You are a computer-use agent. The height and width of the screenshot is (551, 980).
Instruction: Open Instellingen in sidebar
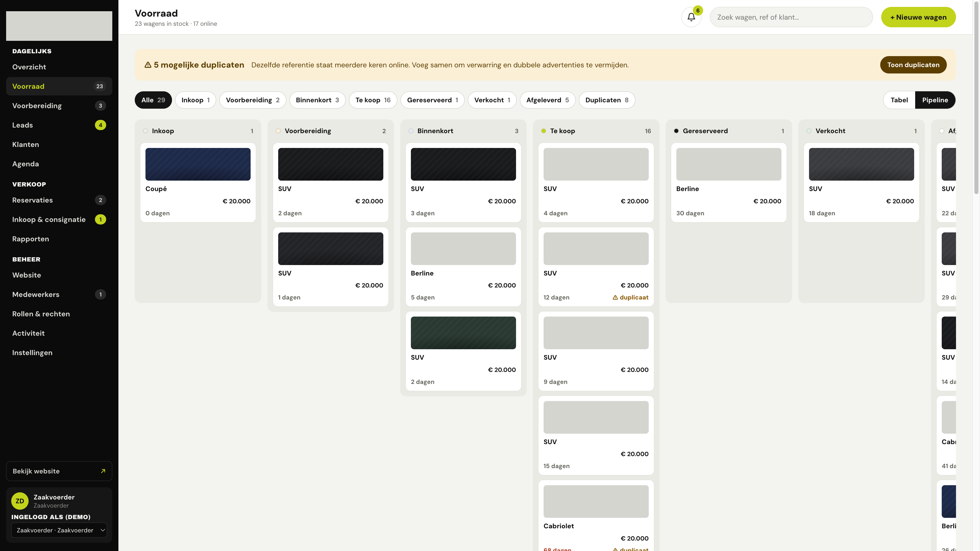(59, 353)
